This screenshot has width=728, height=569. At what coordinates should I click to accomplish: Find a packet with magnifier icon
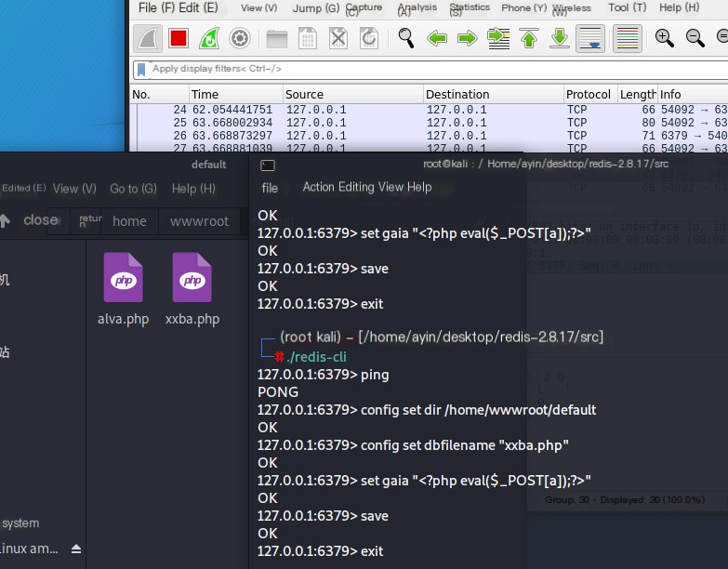(405, 38)
